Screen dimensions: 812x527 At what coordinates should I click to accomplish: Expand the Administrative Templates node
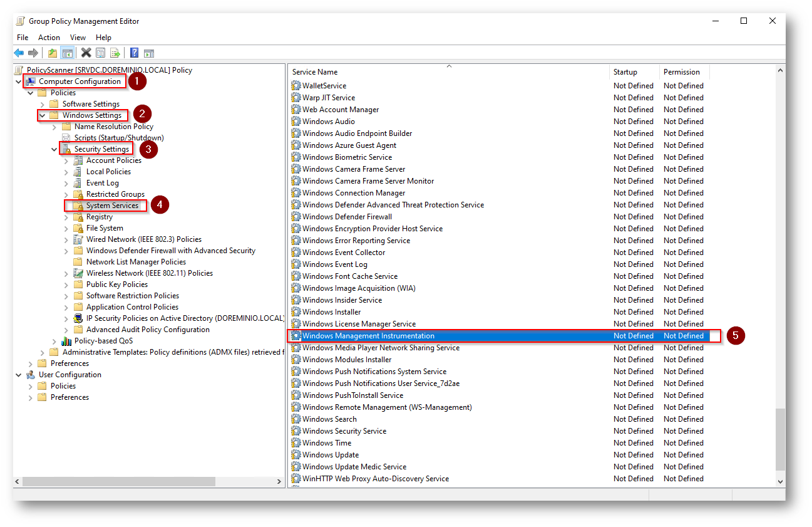[x=42, y=352]
